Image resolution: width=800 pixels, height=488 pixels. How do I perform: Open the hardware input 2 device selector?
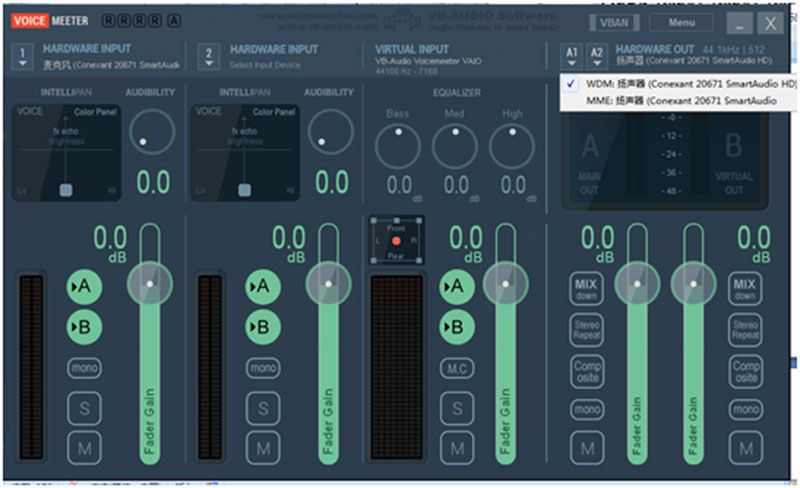coord(209,56)
